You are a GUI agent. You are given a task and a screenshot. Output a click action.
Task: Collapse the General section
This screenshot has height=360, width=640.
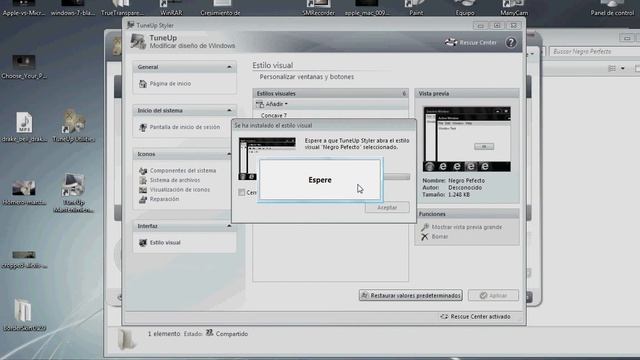coord(229,67)
